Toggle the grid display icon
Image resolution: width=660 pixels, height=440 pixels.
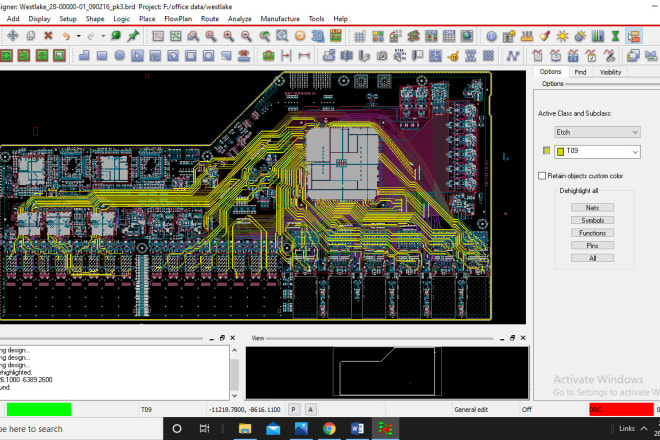pos(359,36)
